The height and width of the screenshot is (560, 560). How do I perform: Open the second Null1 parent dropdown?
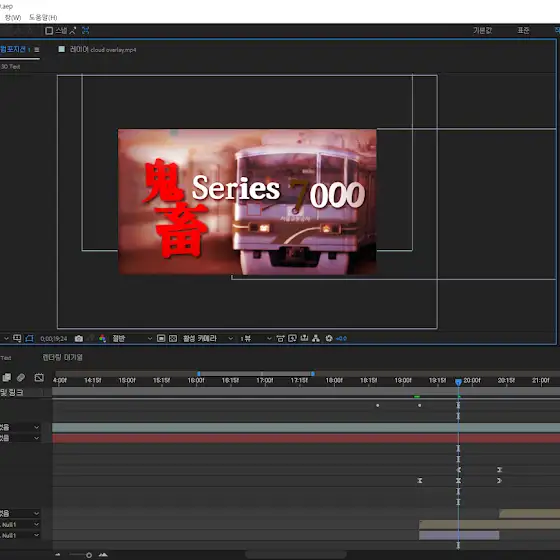pyautogui.click(x=36, y=535)
